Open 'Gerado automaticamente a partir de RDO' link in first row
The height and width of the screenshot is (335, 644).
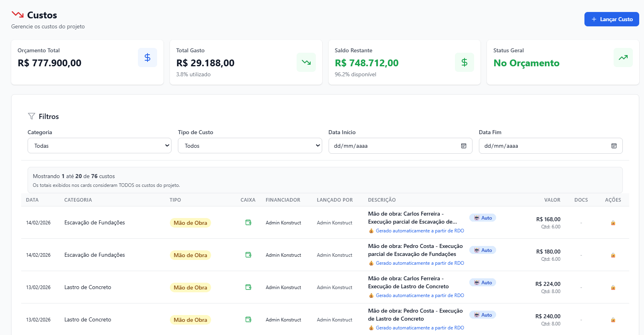[419, 231]
